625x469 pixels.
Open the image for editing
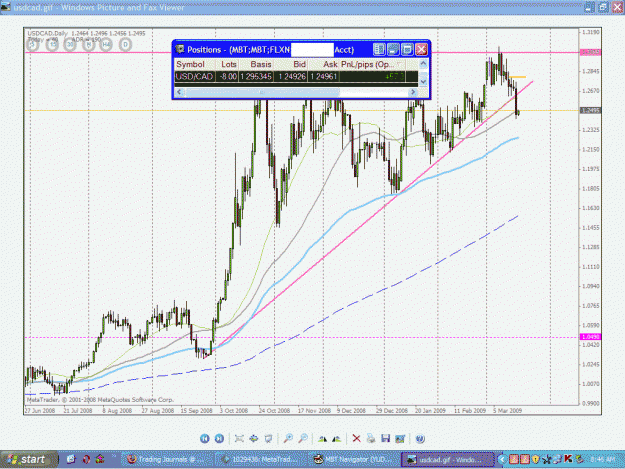pos(400,439)
